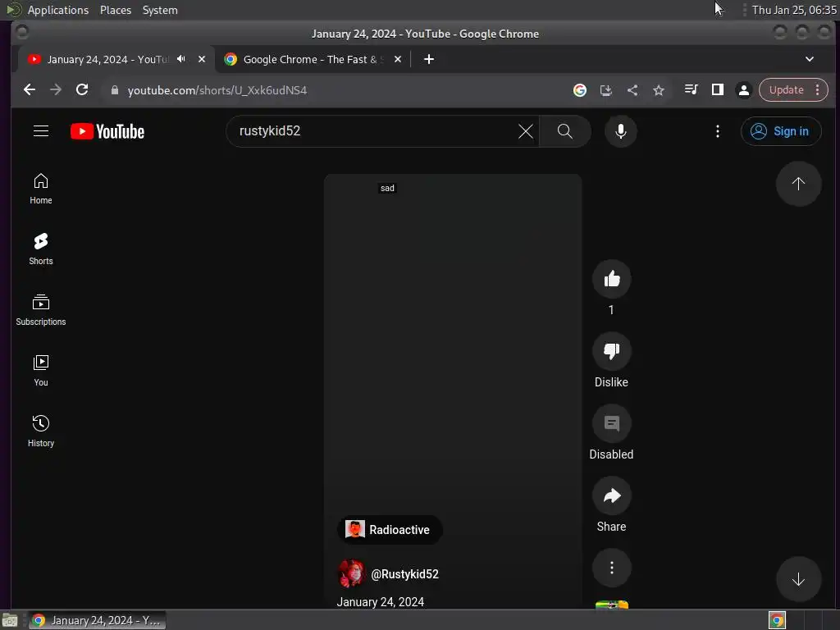Image resolution: width=840 pixels, height=630 pixels.
Task: Close the Google Chrome - The Fast tab
Action: click(x=398, y=59)
